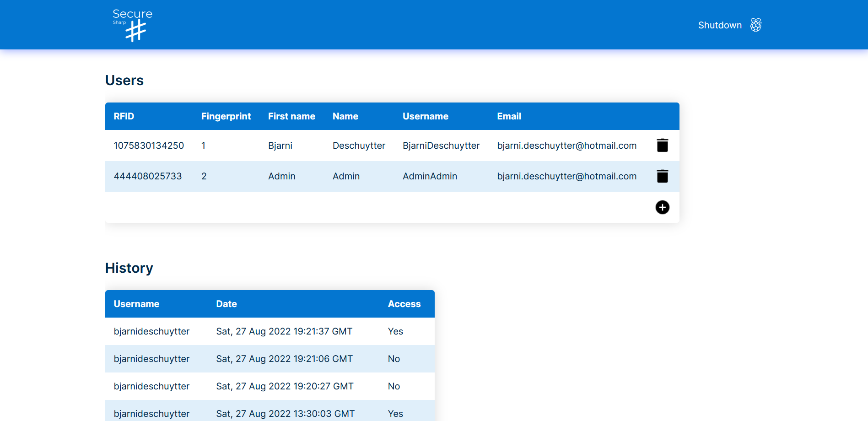Delete the AdminAdmin user via trash icon
Screen dimensions: 868x421
(x=662, y=176)
